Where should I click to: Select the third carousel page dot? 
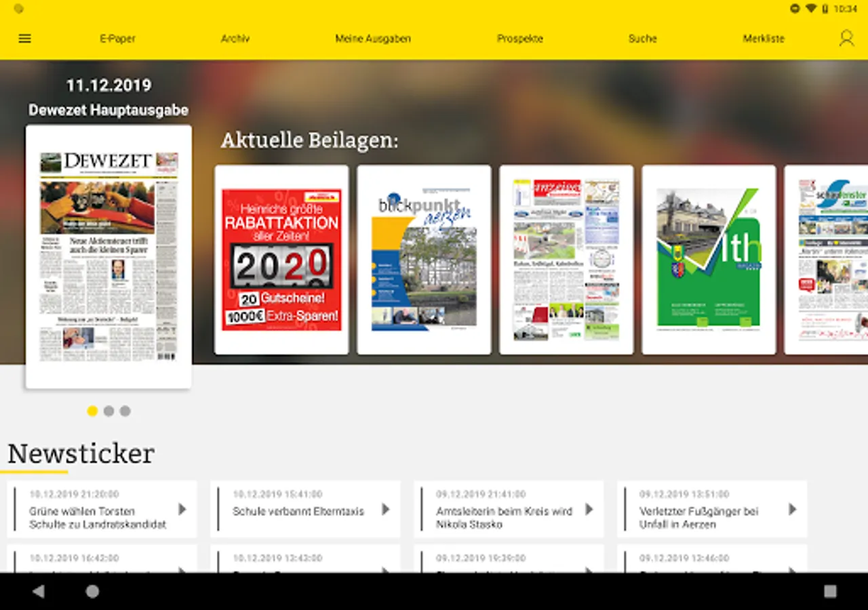pos(125,411)
